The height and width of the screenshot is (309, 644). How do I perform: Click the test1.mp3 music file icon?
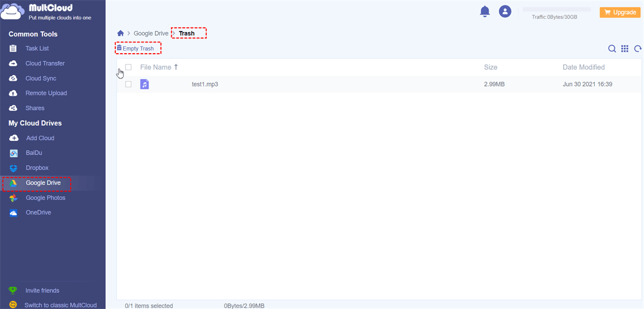pos(144,84)
